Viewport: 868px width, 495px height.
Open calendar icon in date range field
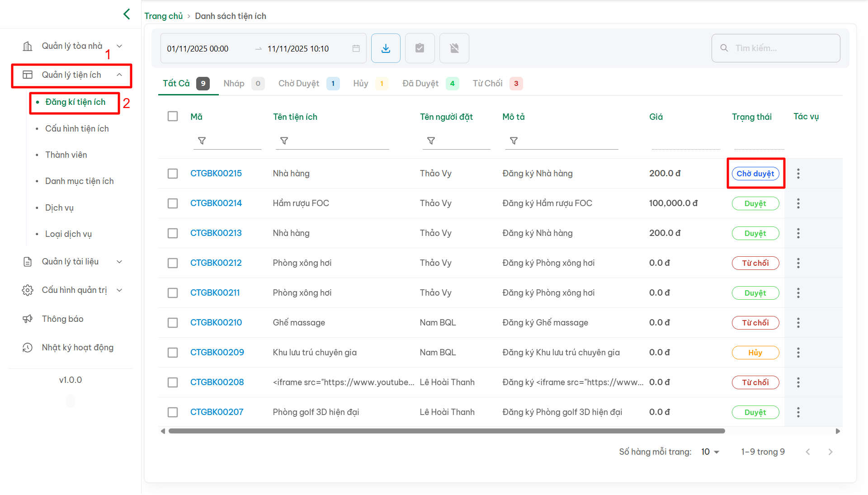tap(356, 48)
